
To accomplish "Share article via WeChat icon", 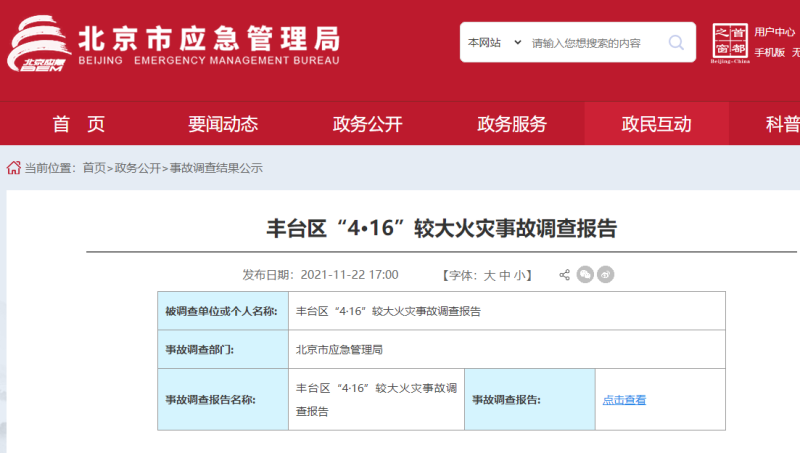I will point(585,275).
